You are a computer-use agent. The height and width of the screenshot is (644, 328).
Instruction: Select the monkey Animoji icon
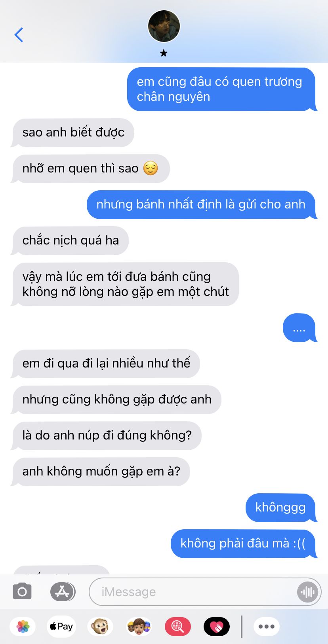coord(100,627)
